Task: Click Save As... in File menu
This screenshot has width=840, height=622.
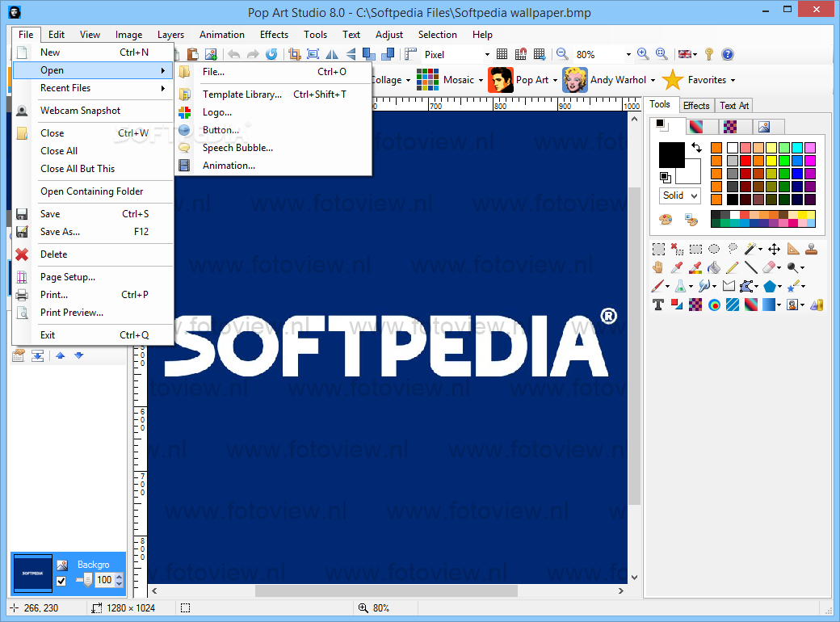Action: click(x=93, y=232)
